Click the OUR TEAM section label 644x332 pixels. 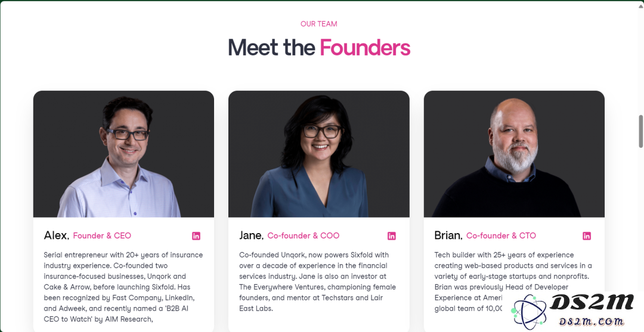318,24
